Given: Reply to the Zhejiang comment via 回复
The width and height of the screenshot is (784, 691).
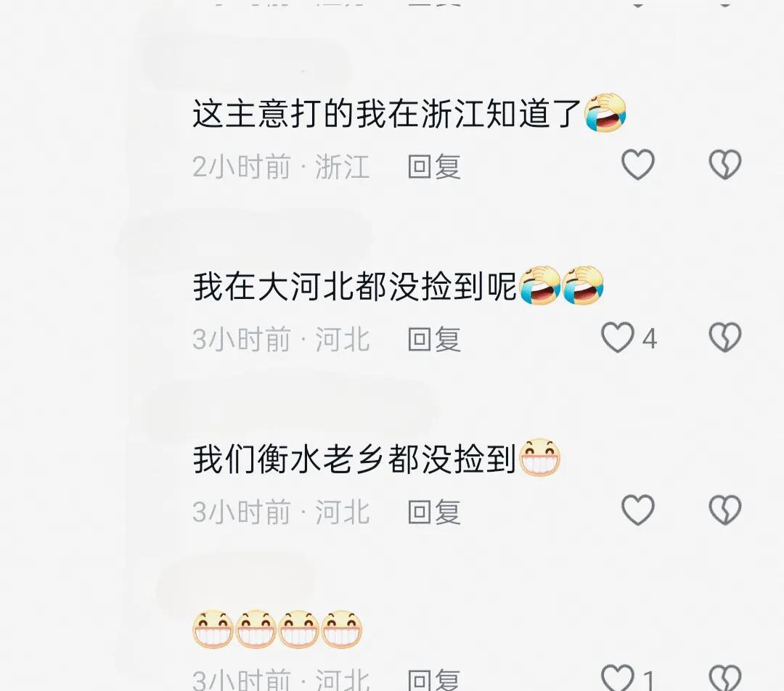Looking at the screenshot, I should (434, 166).
